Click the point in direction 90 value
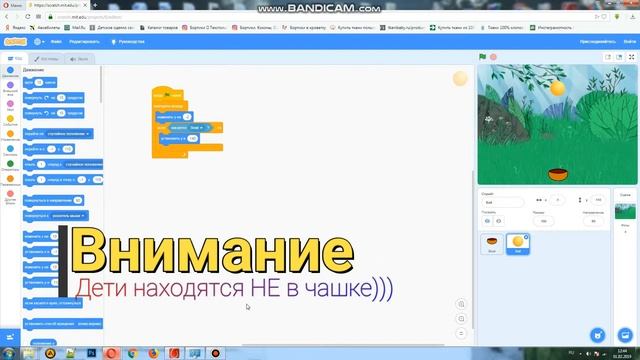Viewport: 640px width, 360px height. point(78,200)
